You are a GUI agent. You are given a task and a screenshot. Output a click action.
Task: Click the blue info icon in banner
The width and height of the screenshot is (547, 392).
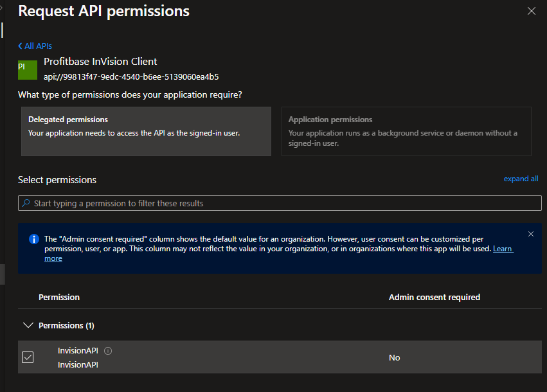34,239
